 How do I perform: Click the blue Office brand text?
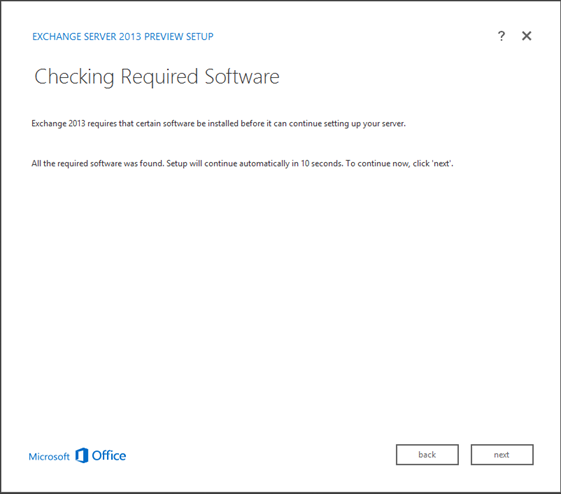point(109,455)
